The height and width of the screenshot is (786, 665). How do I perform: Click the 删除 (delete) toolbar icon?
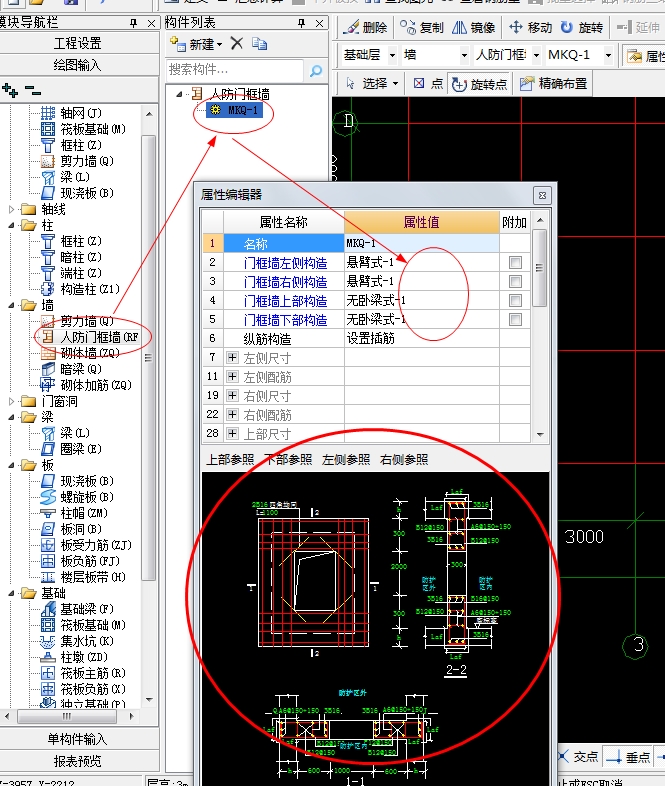(365, 27)
